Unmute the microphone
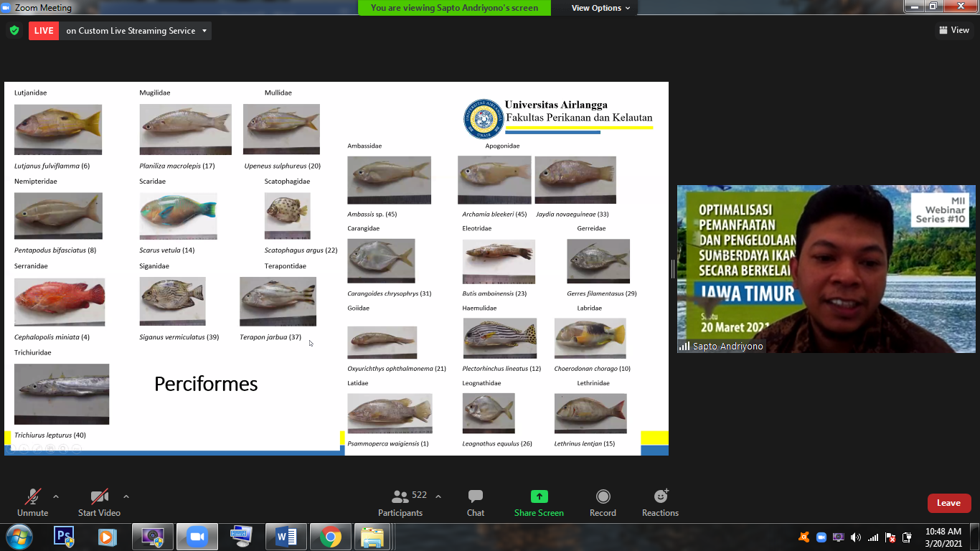Screen dimensions: 980x551 click(32, 502)
